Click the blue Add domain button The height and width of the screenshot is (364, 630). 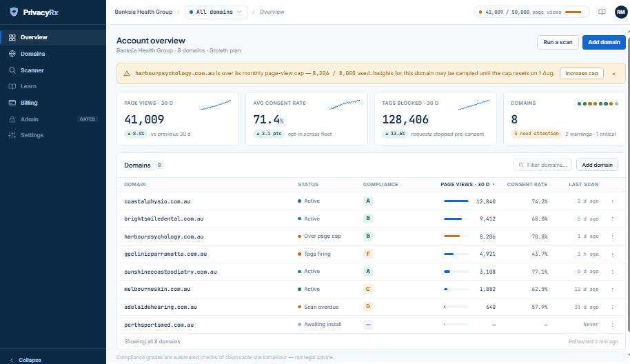(604, 42)
